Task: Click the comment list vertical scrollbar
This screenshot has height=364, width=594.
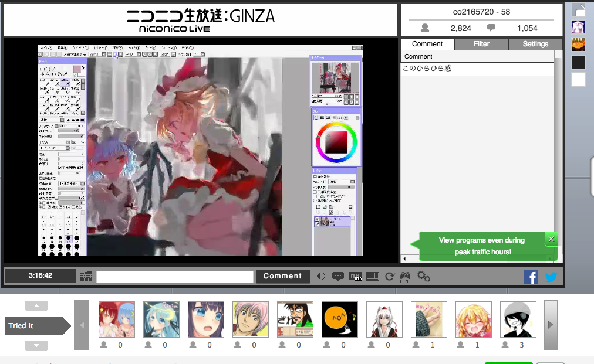Action: (558, 153)
